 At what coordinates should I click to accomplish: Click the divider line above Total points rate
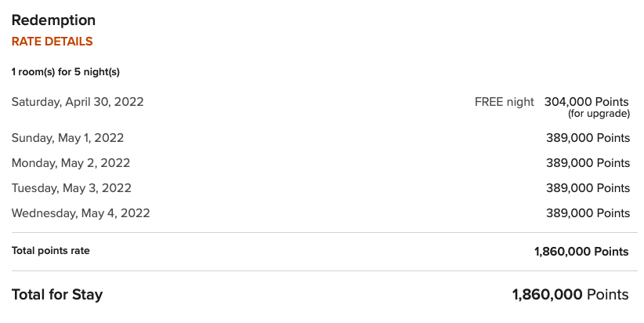pyautogui.click(x=324, y=233)
